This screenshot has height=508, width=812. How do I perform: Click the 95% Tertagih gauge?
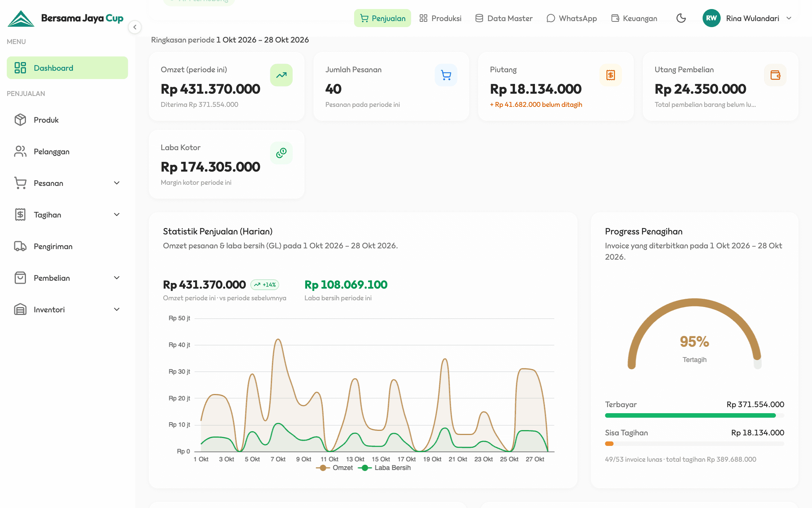click(694, 334)
